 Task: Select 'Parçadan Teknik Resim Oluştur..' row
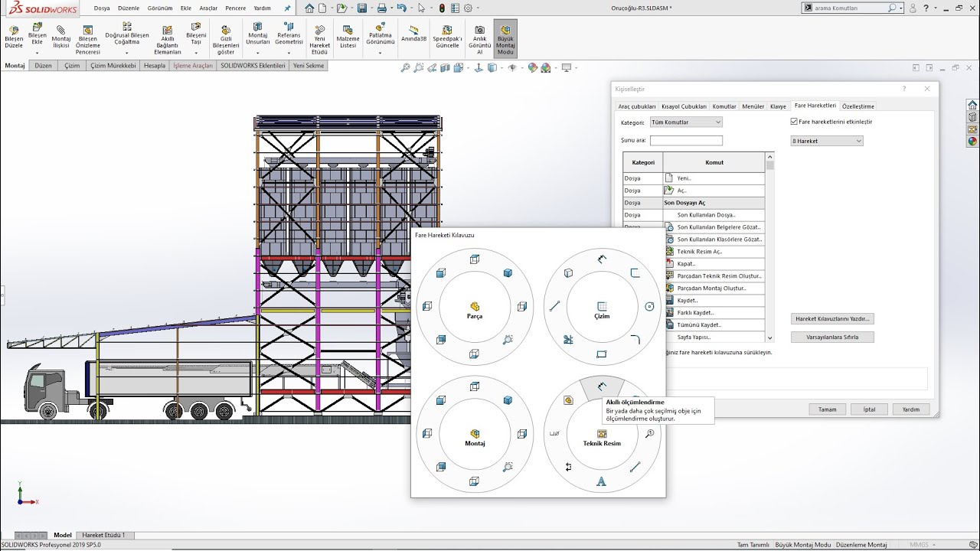coord(714,276)
